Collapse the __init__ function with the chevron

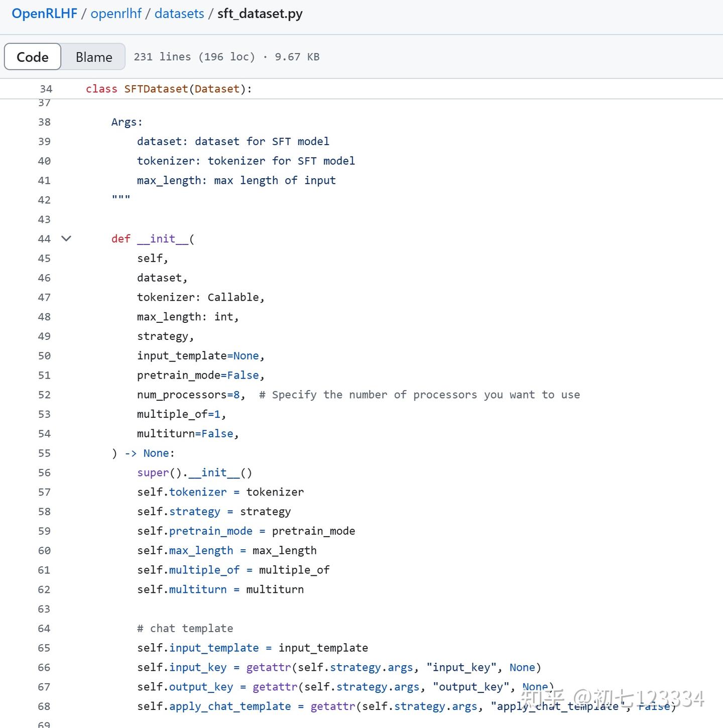coord(66,238)
